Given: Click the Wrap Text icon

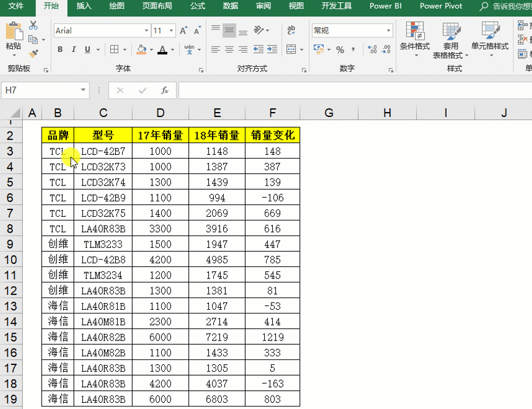Looking at the screenshot, I should pos(291,30).
